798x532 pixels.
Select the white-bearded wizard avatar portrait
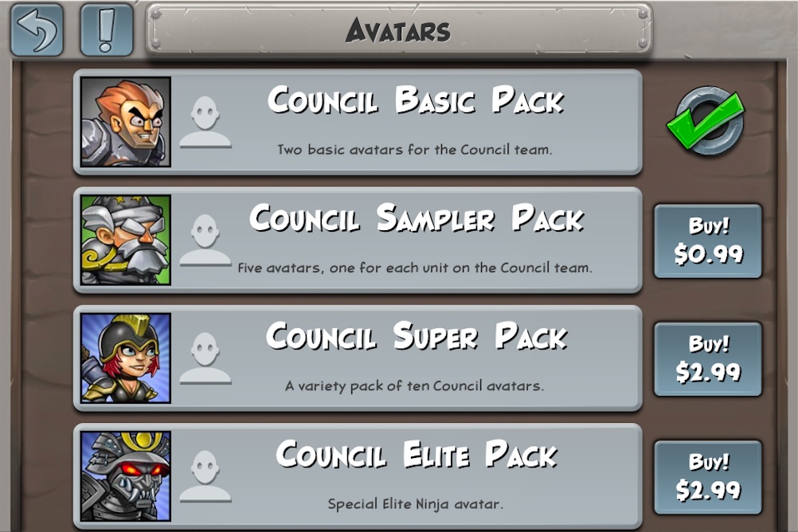(126, 240)
